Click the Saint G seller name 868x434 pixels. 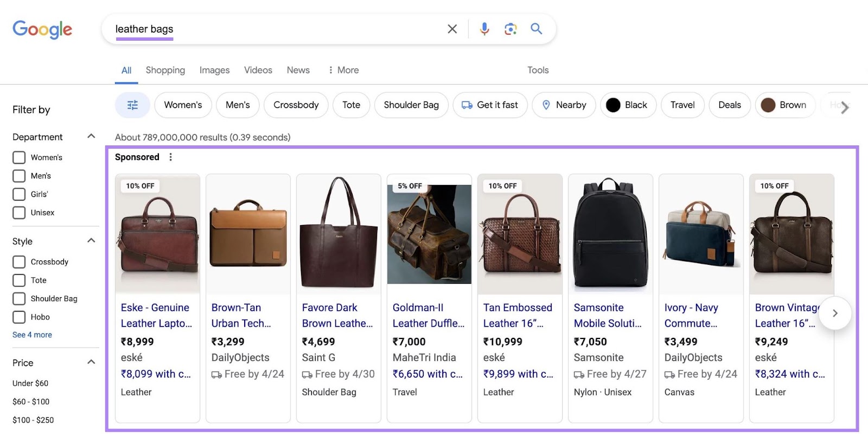tap(318, 358)
